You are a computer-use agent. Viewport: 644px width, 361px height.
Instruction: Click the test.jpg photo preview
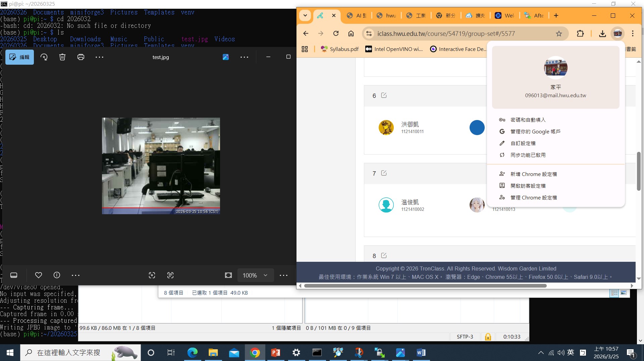coord(161,166)
